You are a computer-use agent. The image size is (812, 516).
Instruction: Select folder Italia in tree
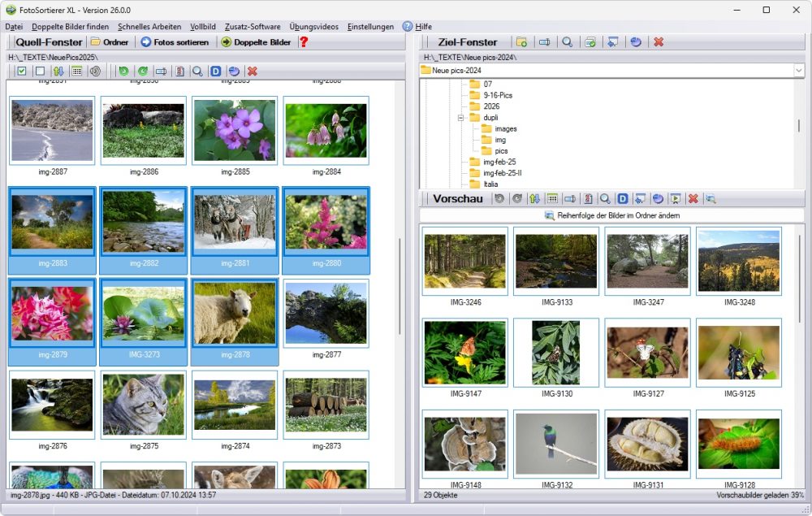click(x=490, y=184)
